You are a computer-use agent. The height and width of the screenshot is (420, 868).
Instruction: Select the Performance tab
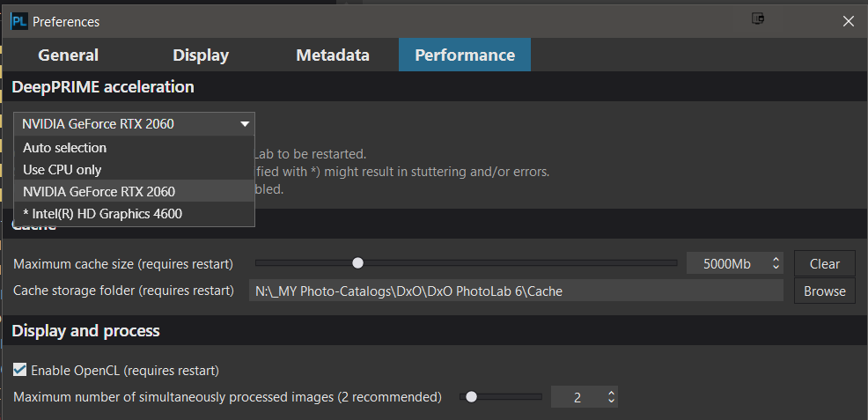click(x=465, y=55)
